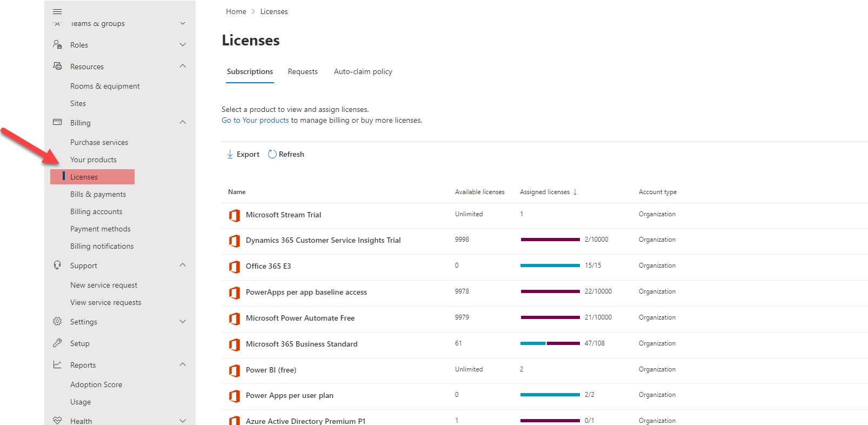The width and height of the screenshot is (868, 425).
Task: Click Microsoft 365 Business Standard usage bar
Action: click(550, 343)
